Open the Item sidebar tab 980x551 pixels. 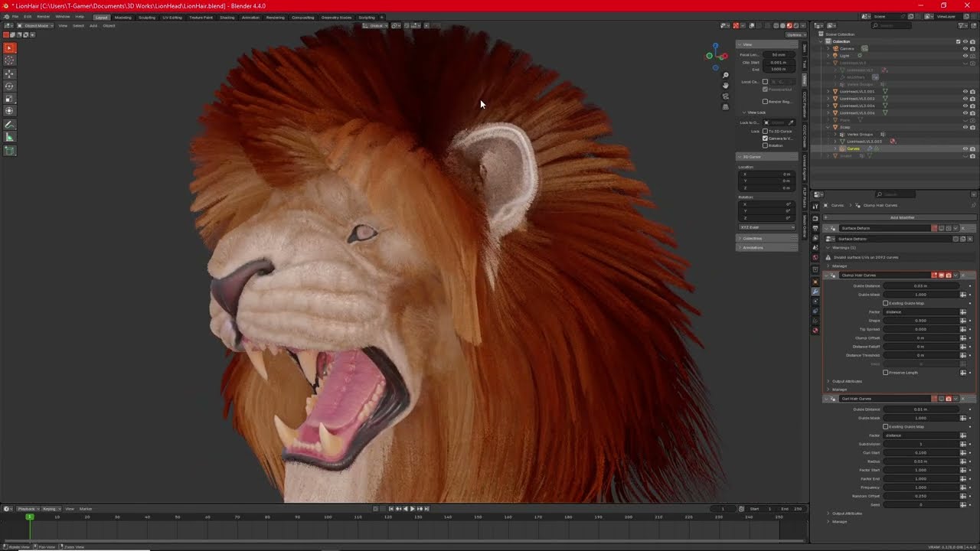pos(805,48)
